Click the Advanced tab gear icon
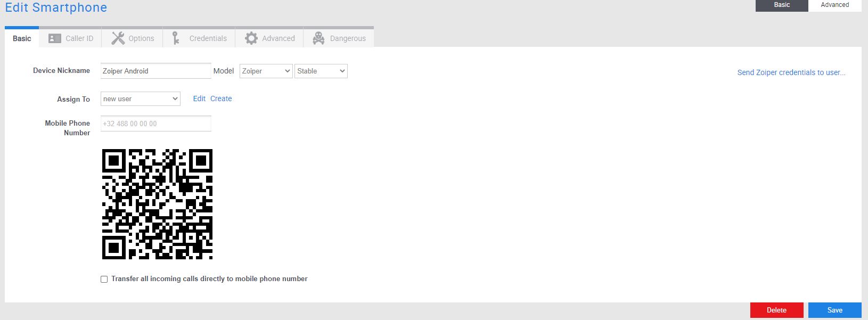The width and height of the screenshot is (868, 320). [x=251, y=38]
